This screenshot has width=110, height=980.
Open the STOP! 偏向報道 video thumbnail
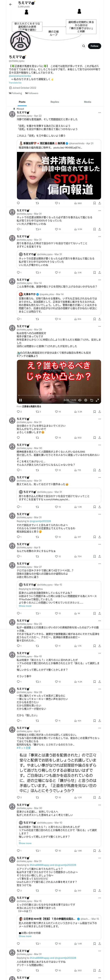click(59, 176)
